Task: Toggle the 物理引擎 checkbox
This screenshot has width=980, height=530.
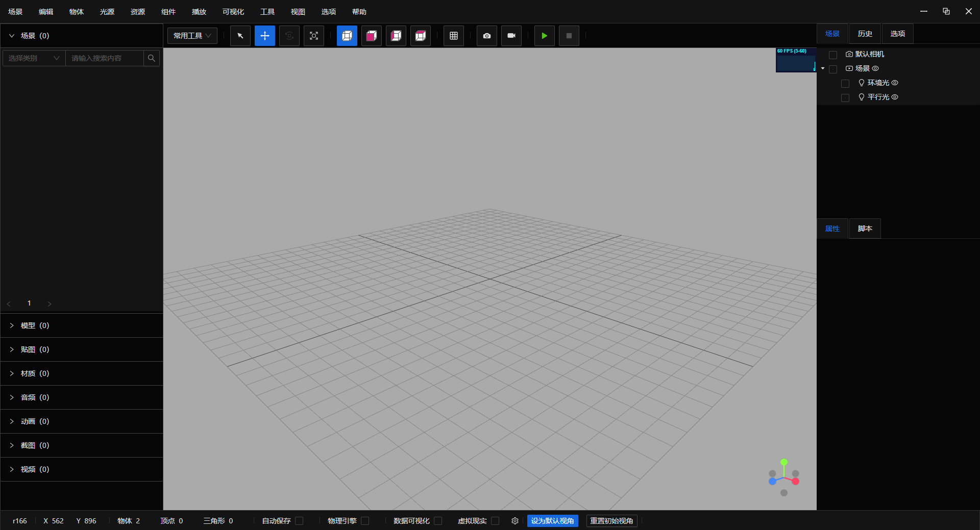Action: [x=365, y=521]
